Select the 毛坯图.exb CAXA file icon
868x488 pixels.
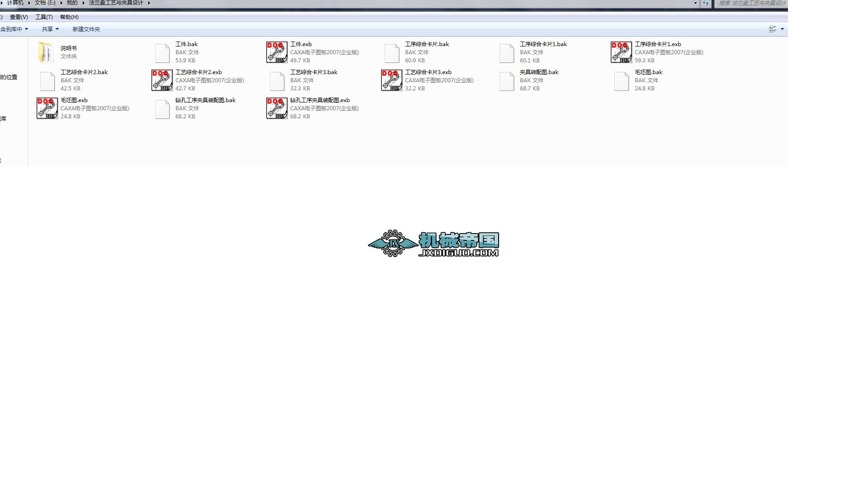coord(47,108)
